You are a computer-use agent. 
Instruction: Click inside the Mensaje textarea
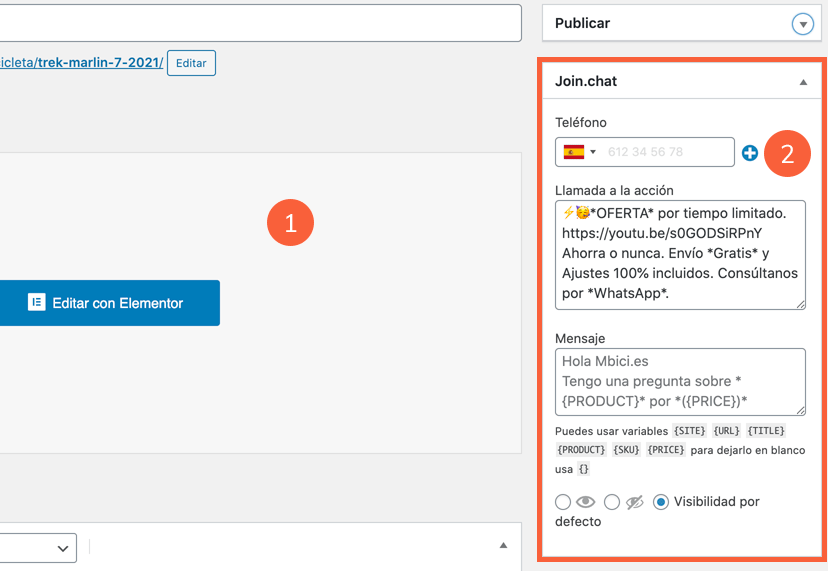[679, 381]
